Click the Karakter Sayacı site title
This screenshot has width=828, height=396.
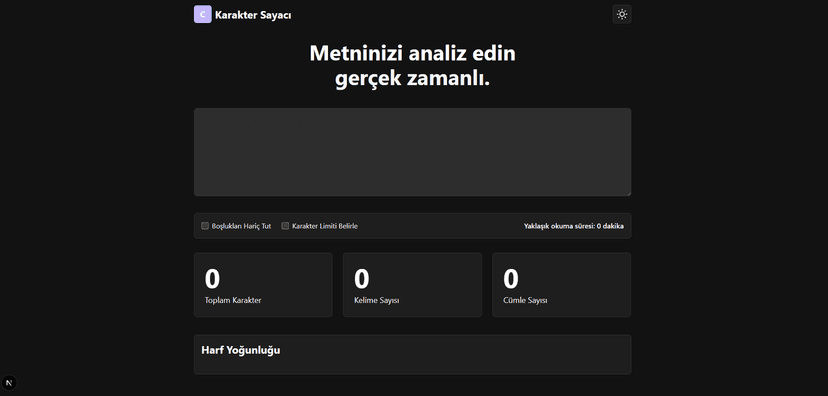253,15
